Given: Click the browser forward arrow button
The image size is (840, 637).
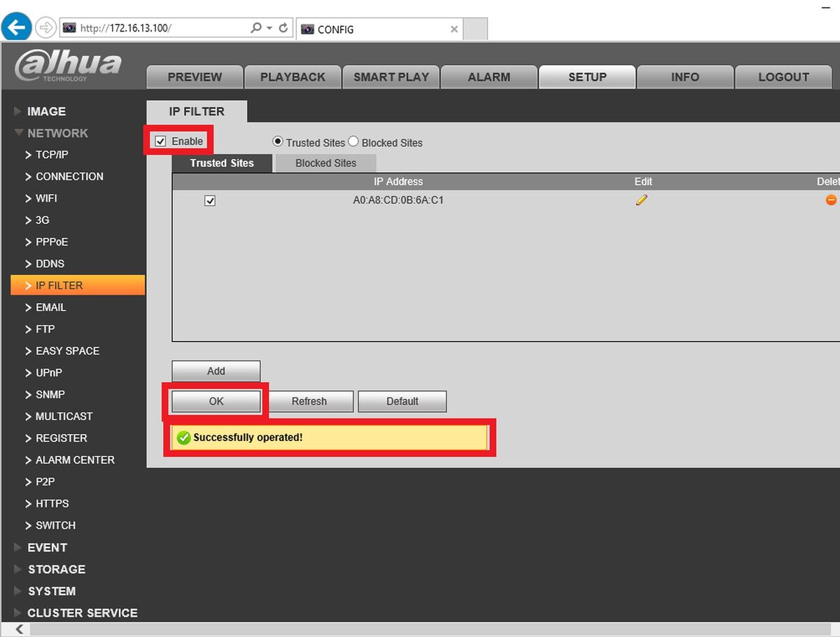Looking at the screenshot, I should coord(45,28).
